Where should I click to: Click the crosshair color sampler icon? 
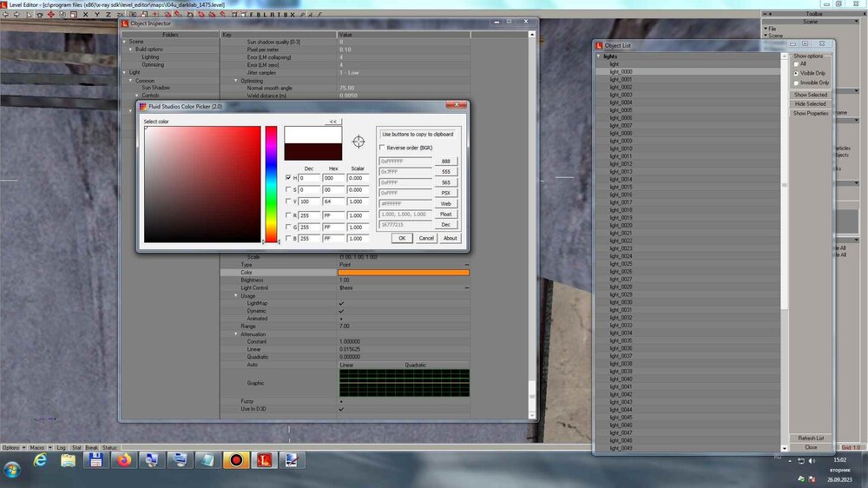[358, 142]
